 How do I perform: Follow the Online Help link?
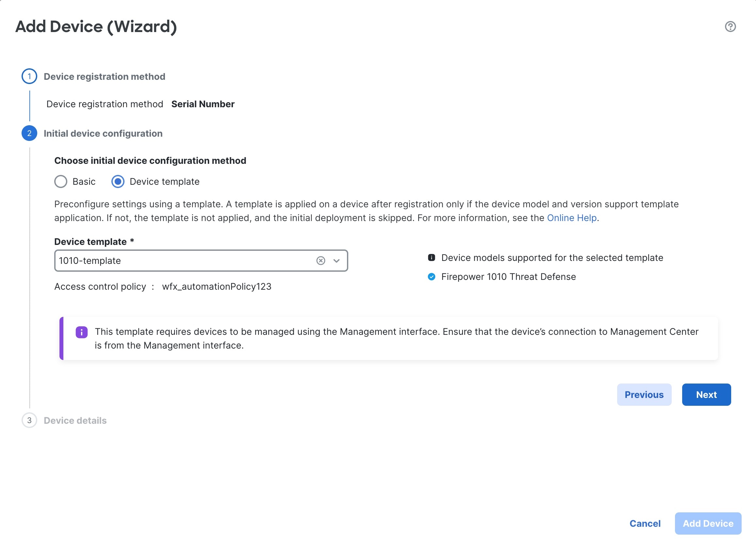572,218
